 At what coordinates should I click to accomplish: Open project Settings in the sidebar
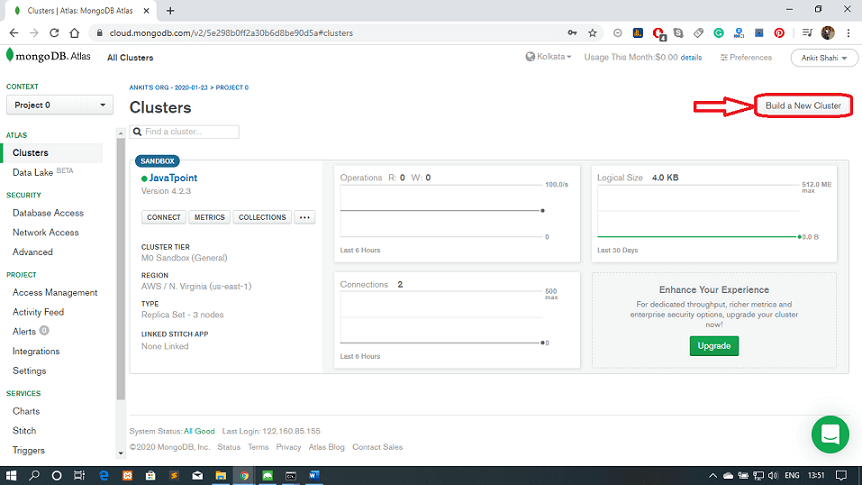coord(29,371)
